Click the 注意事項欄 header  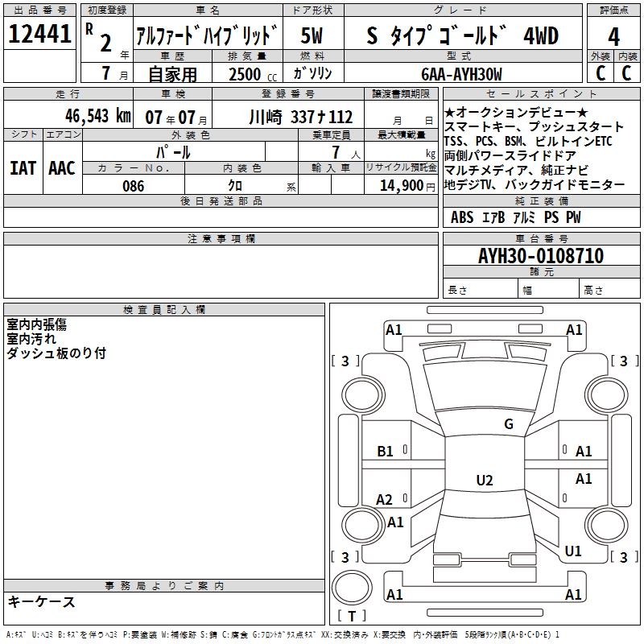point(221,238)
